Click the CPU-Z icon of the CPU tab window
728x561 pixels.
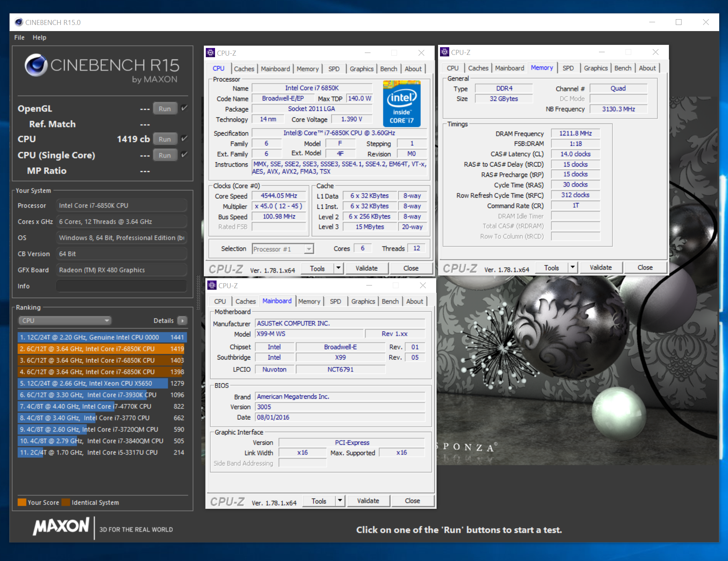(x=210, y=53)
